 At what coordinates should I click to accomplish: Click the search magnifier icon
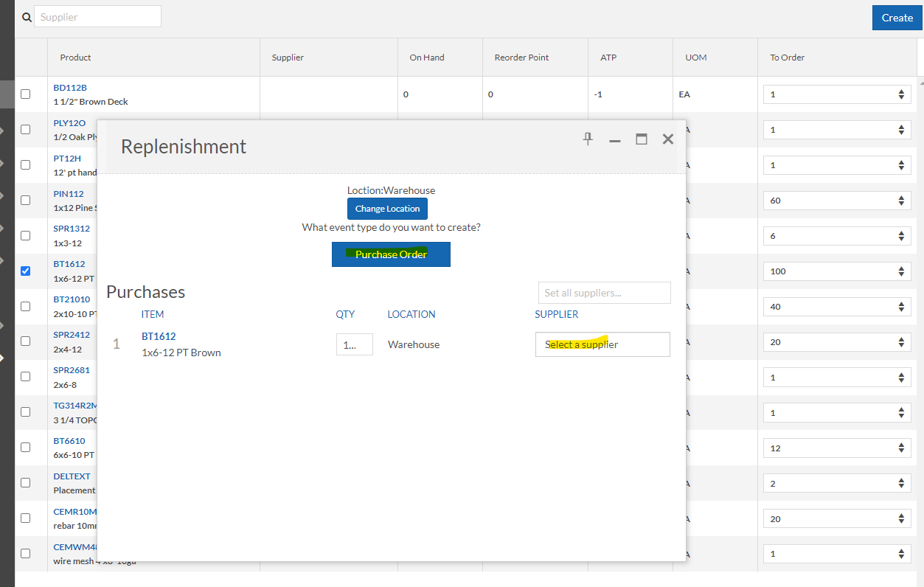(x=27, y=17)
